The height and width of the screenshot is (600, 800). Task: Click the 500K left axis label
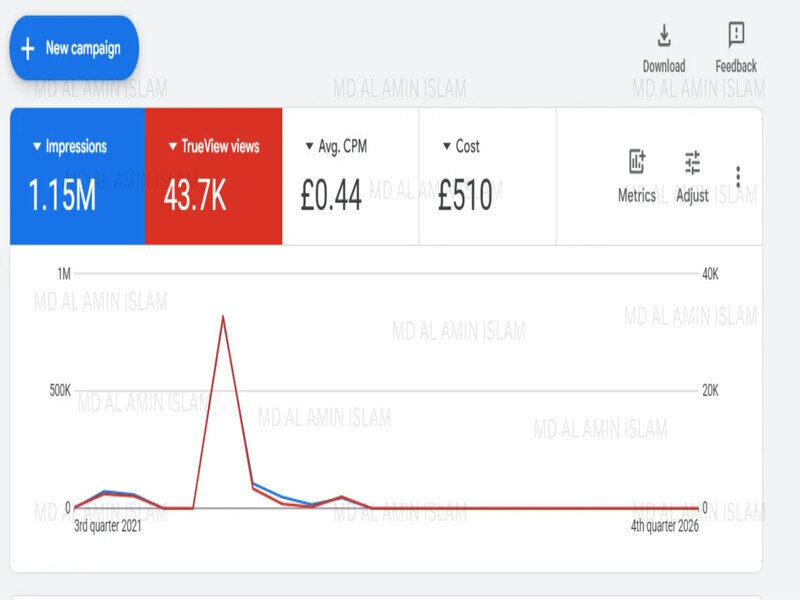(60, 391)
